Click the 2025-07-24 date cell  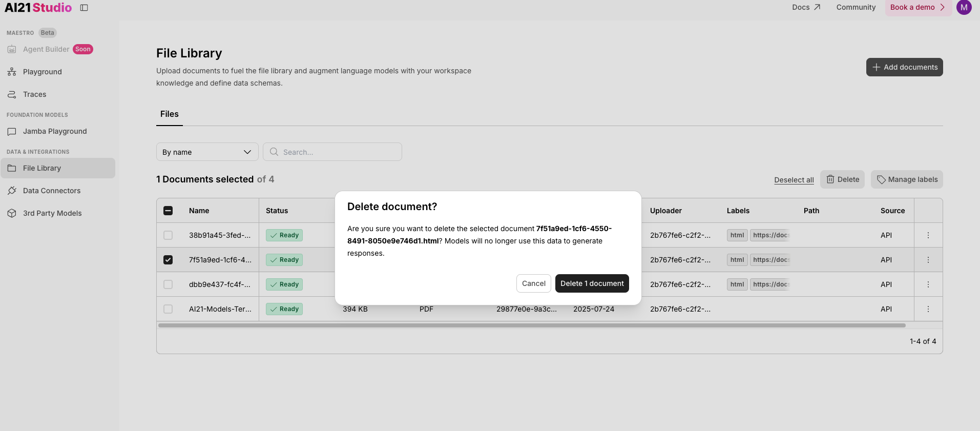tap(594, 309)
